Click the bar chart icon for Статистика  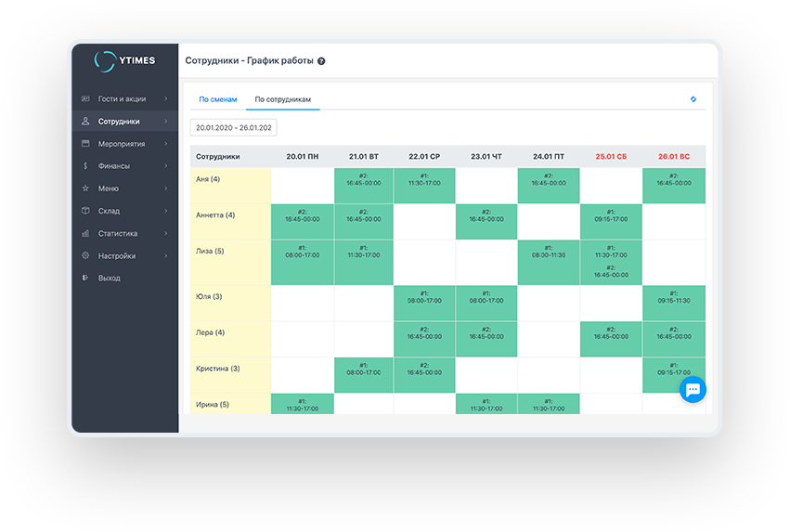pos(85,234)
